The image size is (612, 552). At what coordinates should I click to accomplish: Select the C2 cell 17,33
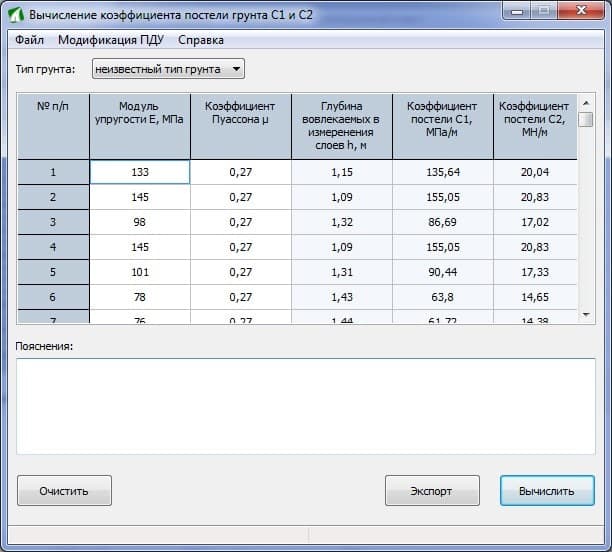tap(535, 272)
